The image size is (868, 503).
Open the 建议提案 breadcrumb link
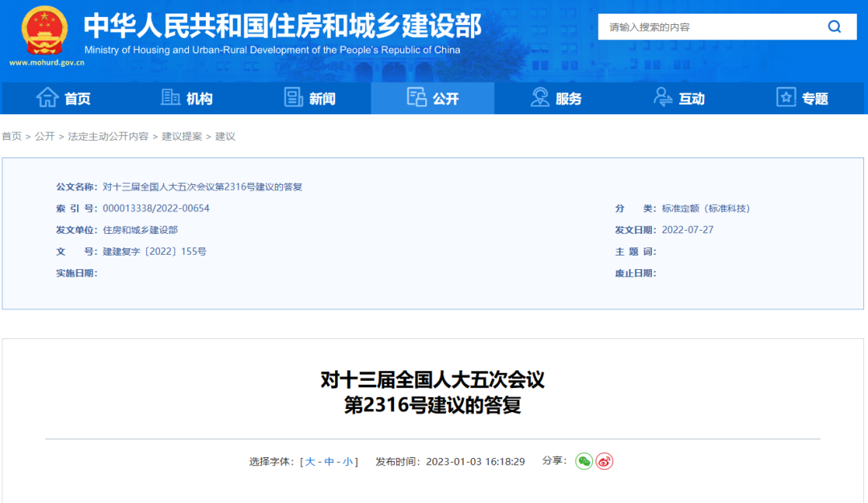182,137
